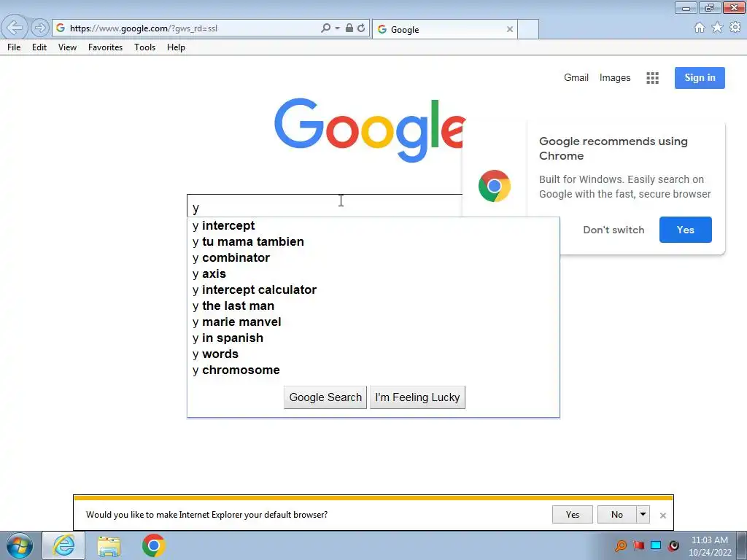
Task: Click the Home icon in Internet Explorer
Action: pos(700,28)
